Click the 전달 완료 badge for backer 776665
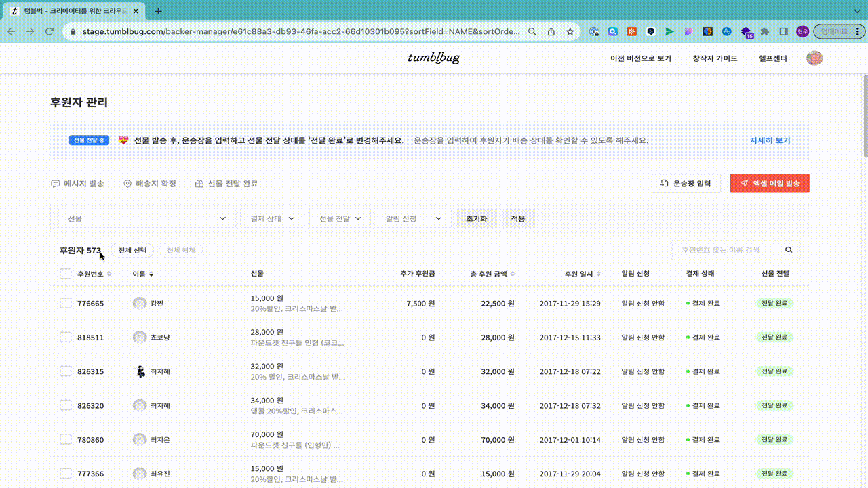 [x=774, y=303]
